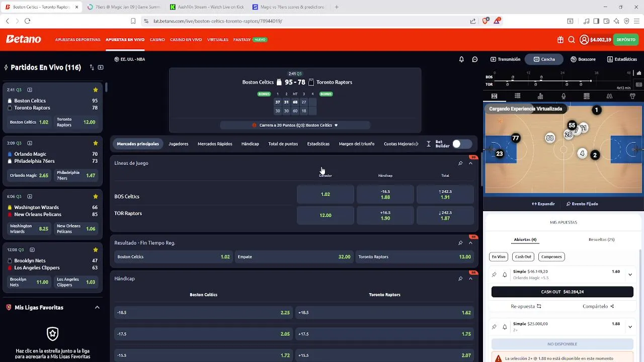Click the browser address bar URL
Viewport: 644px width, 362px height.
click(218, 21)
